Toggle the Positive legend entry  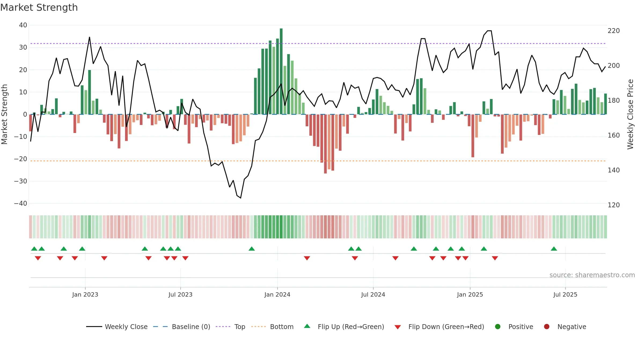pyautogui.click(x=514, y=327)
